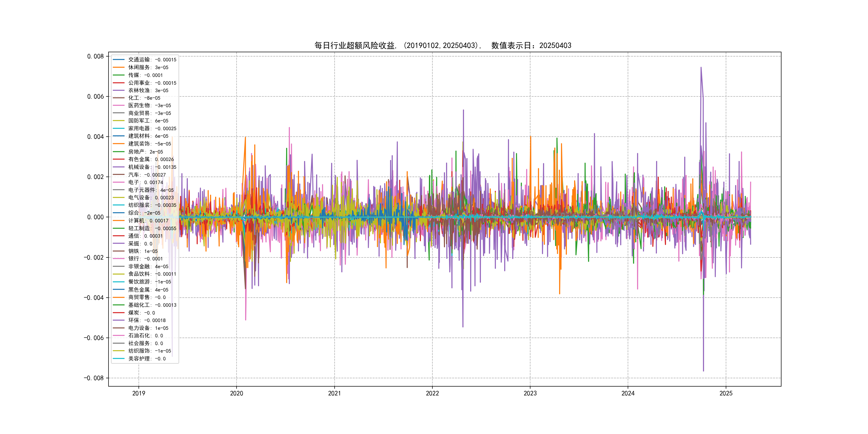Click the 0.008 y-axis tick label
This screenshot has width=868, height=434.
click(x=95, y=56)
